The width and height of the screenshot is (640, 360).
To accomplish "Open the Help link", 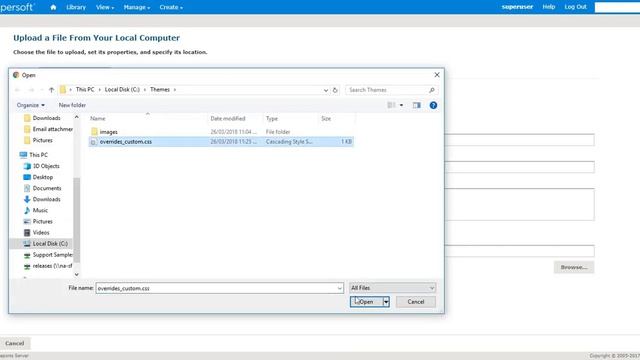I will [549, 7].
